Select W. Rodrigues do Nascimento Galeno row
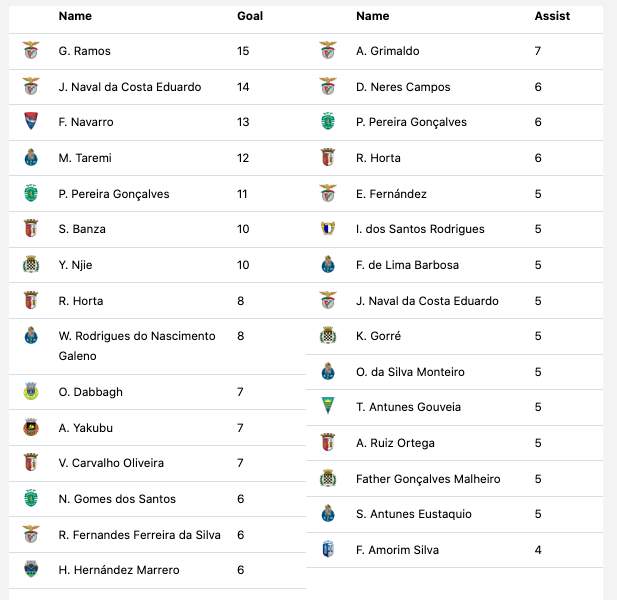 (157, 346)
